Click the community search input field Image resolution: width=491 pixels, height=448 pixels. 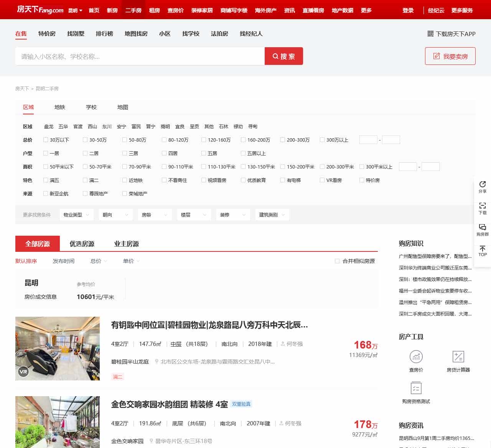click(138, 56)
